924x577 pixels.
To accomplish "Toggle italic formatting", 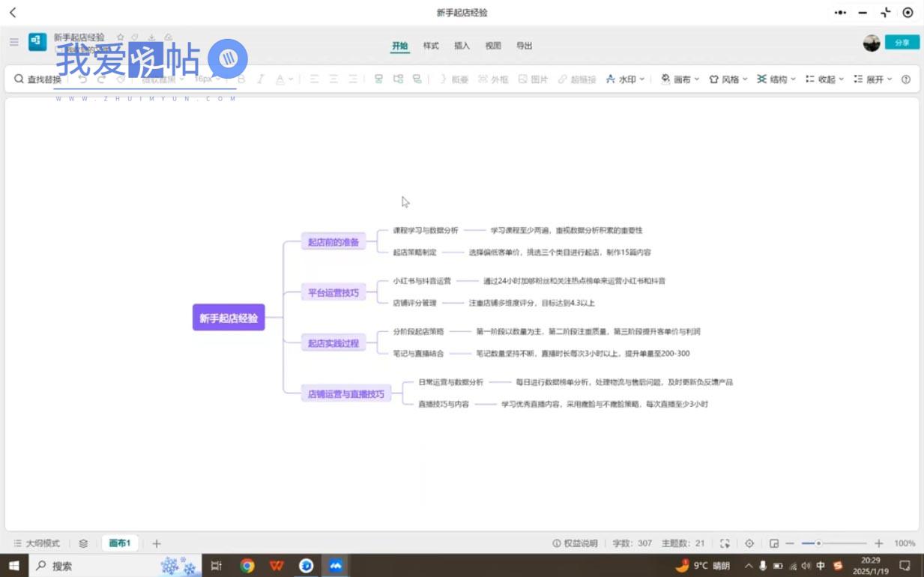I will [261, 79].
